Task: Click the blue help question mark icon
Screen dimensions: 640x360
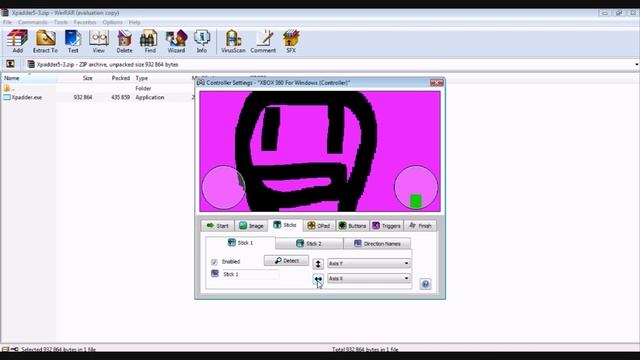Action: click(x=425, y=284)
